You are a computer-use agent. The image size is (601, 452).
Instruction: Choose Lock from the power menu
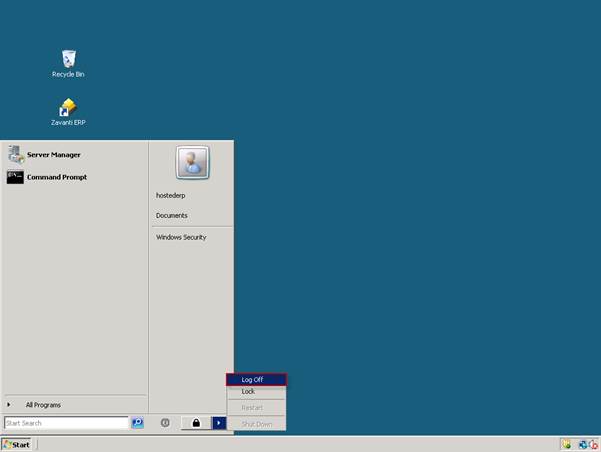(249, 392)
